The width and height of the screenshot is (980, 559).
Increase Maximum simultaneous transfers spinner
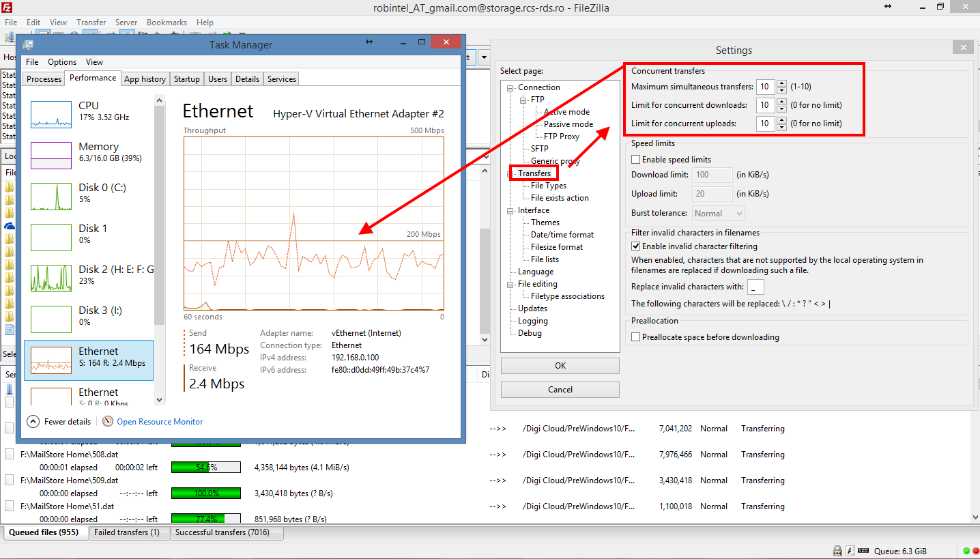[781, 83]
